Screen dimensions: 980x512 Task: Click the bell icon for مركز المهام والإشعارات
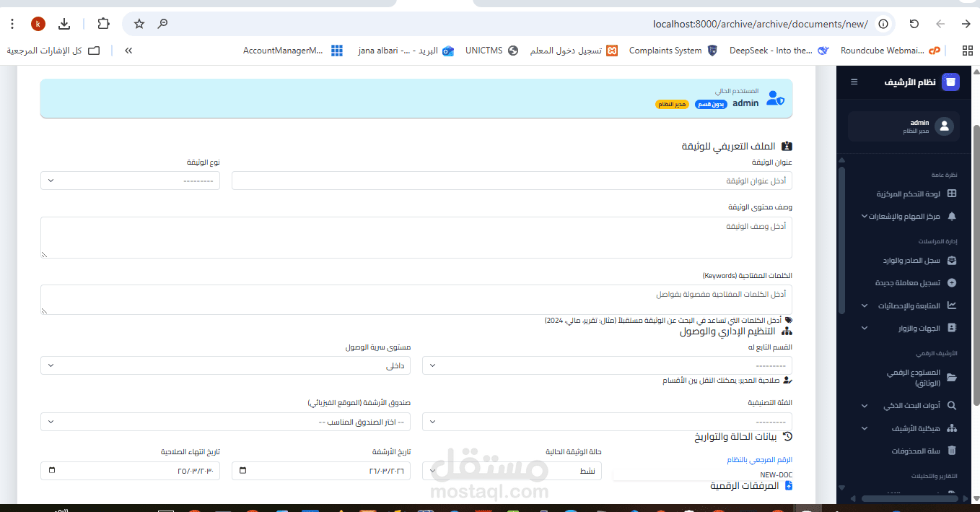click(952, 216)
